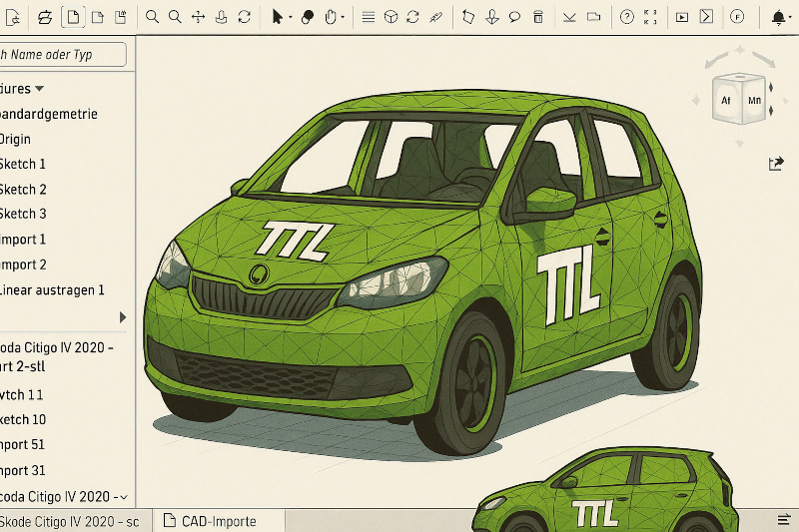799x532 pixels.
Task: Click the play button icon in toolbar
Action: pyautogui.click(x=681, y=17)
